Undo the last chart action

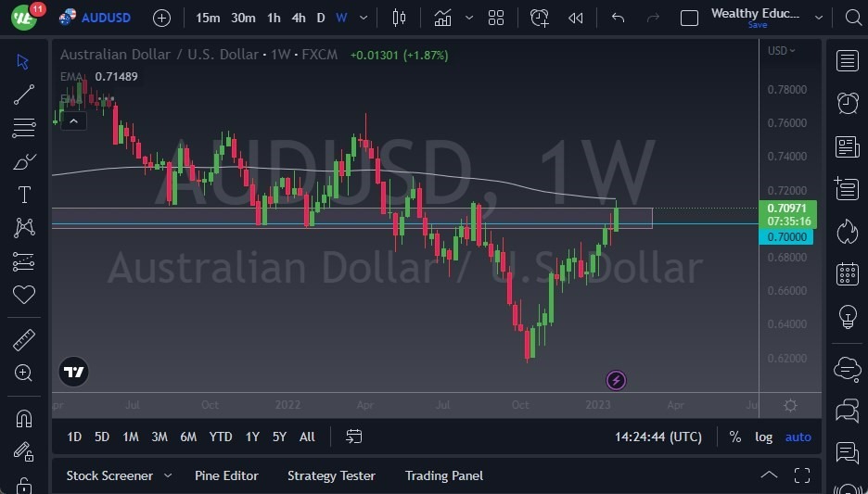(x=618, y=19)
